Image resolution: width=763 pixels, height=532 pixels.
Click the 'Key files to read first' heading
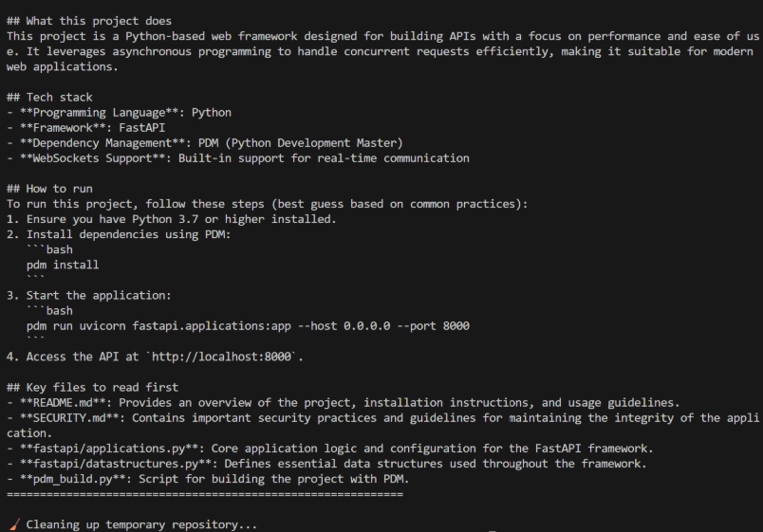pos(96,387)
